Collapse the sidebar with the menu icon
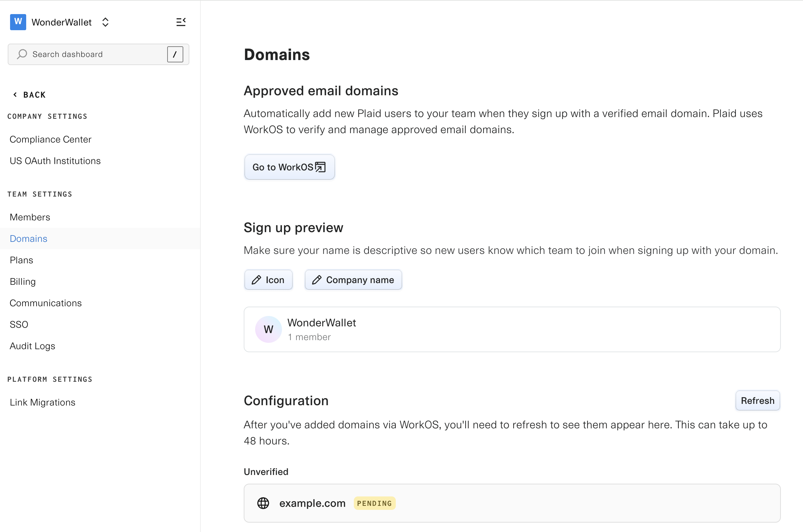Viewport: 803px width, 532px height. (181, 22)
